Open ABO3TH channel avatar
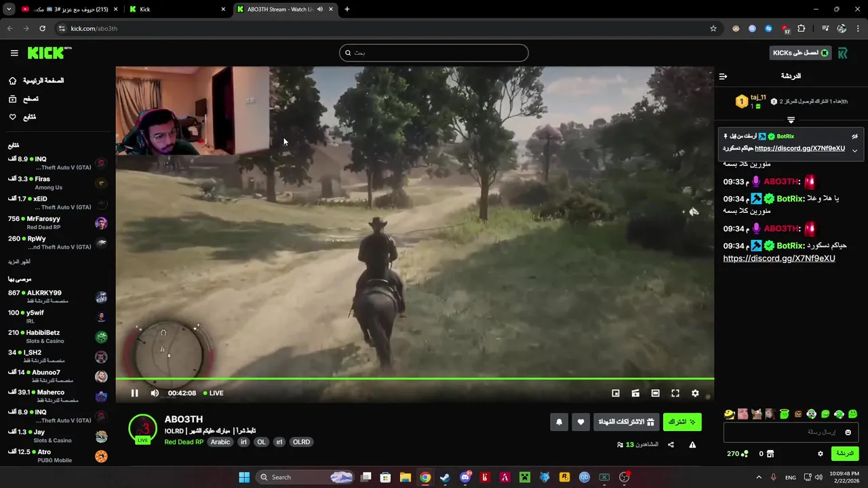868x488 pixels. [x=143, y=429]
